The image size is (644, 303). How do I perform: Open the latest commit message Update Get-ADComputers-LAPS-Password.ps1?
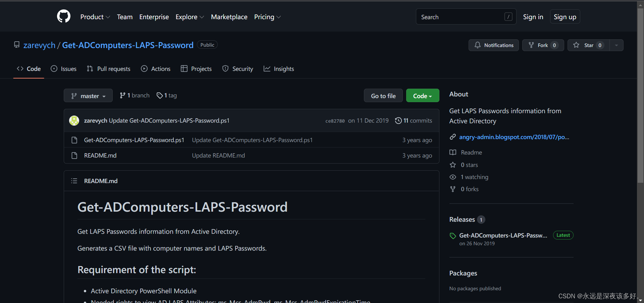point(169,121)
